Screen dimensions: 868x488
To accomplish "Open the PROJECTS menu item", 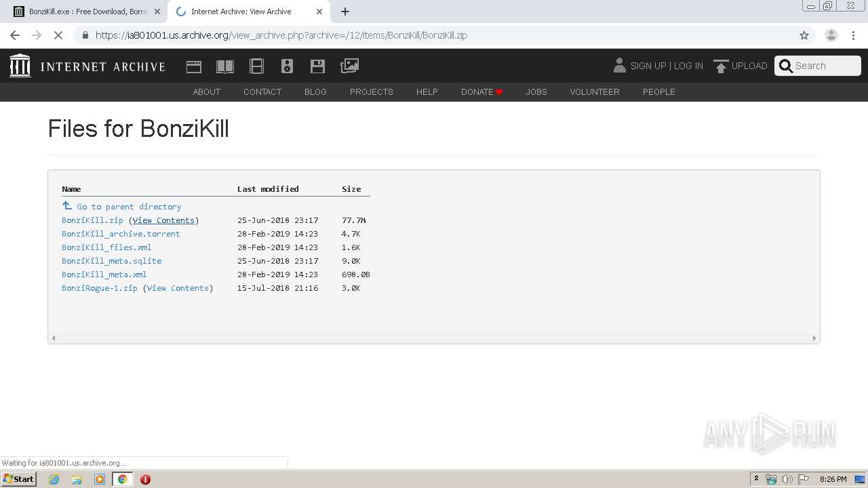I will pyautogui.click(x=372, y=92).
